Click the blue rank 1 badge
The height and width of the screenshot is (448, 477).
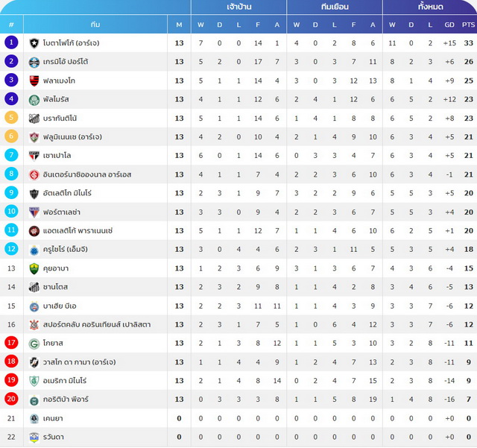point(11,42)
